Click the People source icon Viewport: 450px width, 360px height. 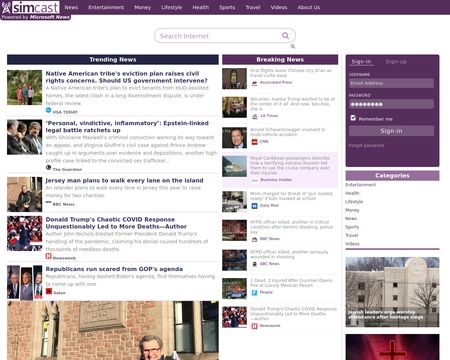coord(254,293)
